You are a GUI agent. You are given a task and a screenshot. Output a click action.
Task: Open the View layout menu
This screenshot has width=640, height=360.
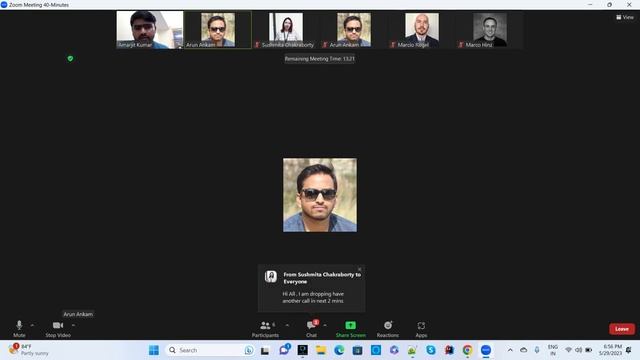(625, 17)
